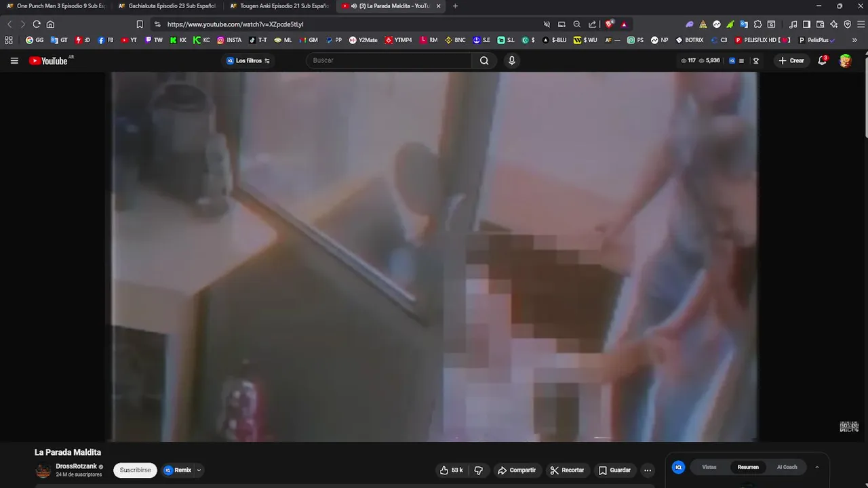Viewport: 868px width, 488px height.
Task: Open the YouTube hamburger guide menu
Action: pos(14,60)
